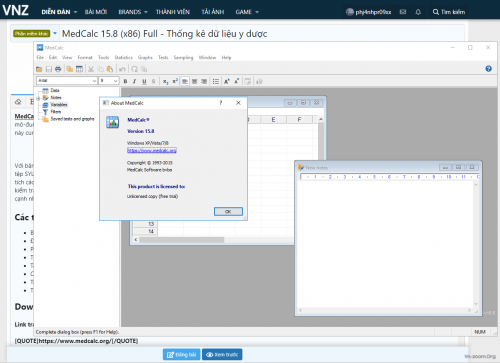
Task: Click the Copy toolbar icon
Action: [x=100, y=69]
